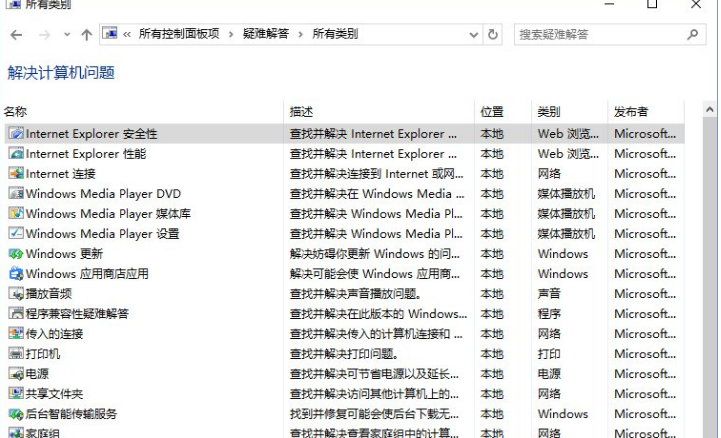Click 打印 category cell
The width and height of the screenshot is (721, 438).
pos(549,353)
